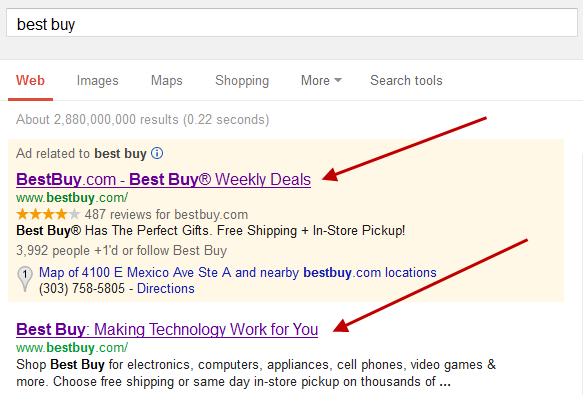583x395 pixels.
Task: Click the best buy search input field
Action: 292,23
